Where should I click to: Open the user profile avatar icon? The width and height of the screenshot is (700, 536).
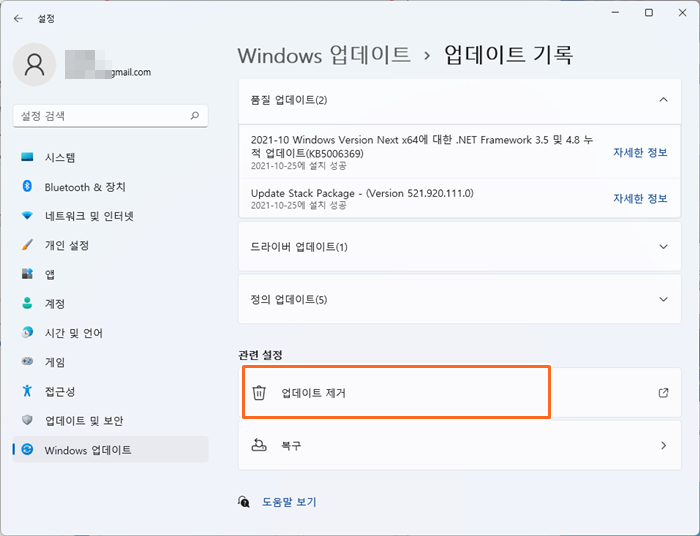point(34,64)
